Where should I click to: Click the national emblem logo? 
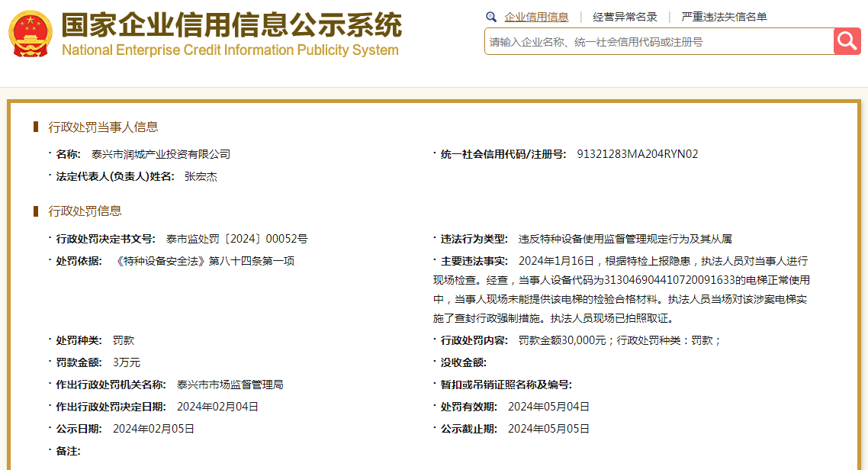(31, 34)
